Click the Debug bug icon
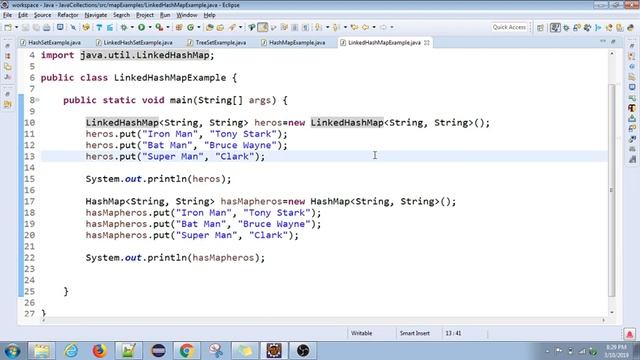This screenshot has width=640, height=360. point(123,27)
